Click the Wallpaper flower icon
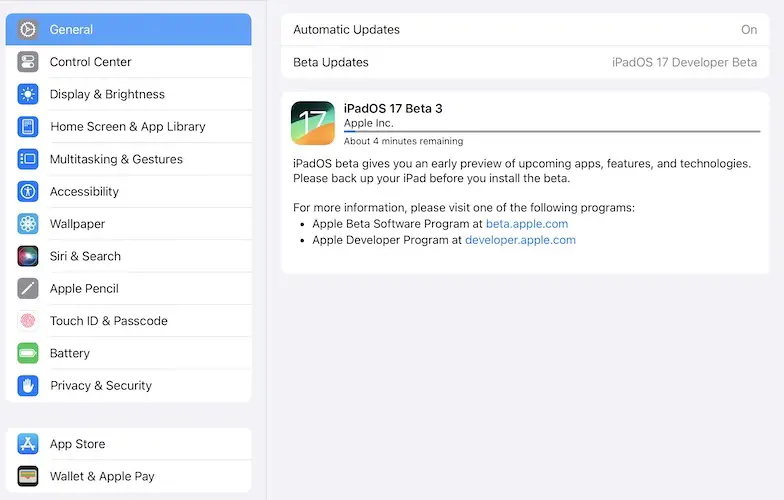Viewport: 784px width, 500px height. (28, 224)
